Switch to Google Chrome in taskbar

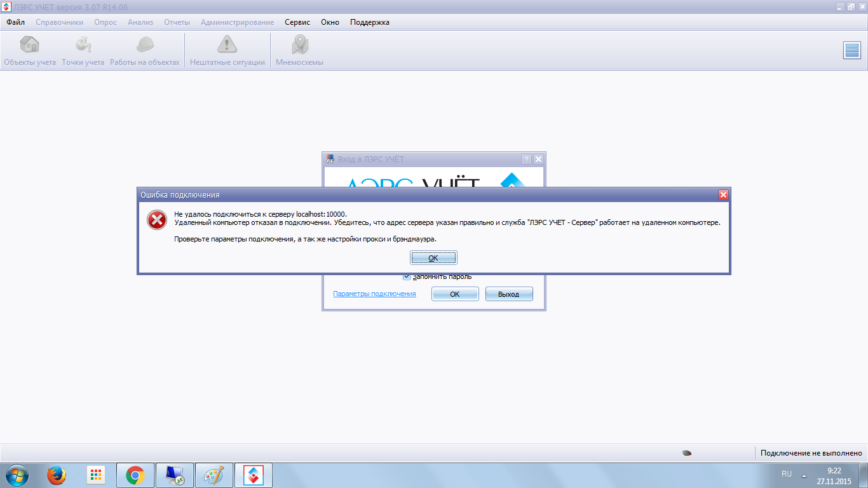pyautogui.click(x=135, y=475)
